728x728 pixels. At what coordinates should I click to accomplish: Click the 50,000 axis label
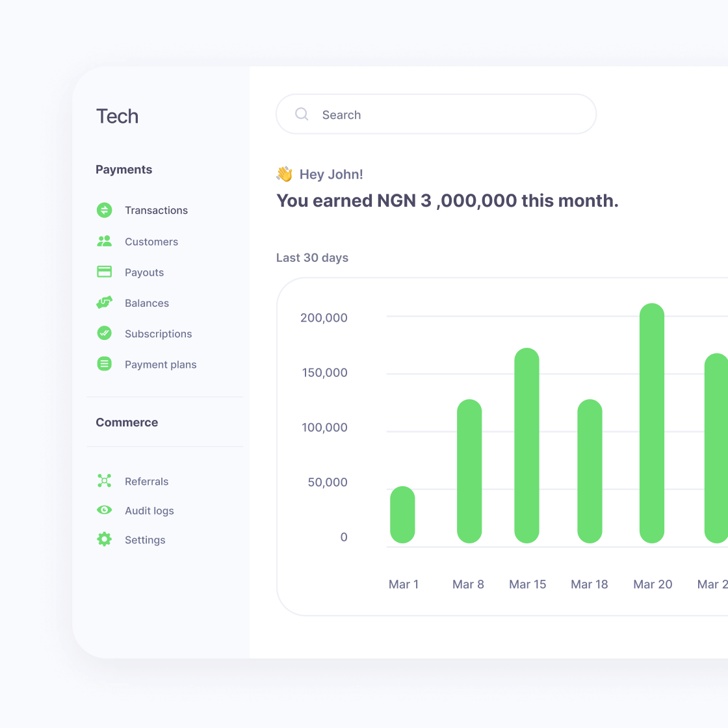(328, 482)
